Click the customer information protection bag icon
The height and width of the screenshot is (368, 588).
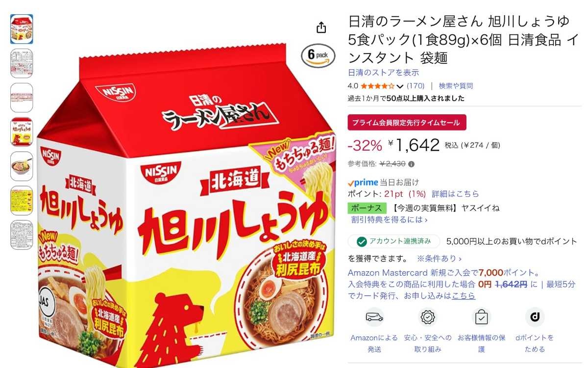click(x=481, y=317)
